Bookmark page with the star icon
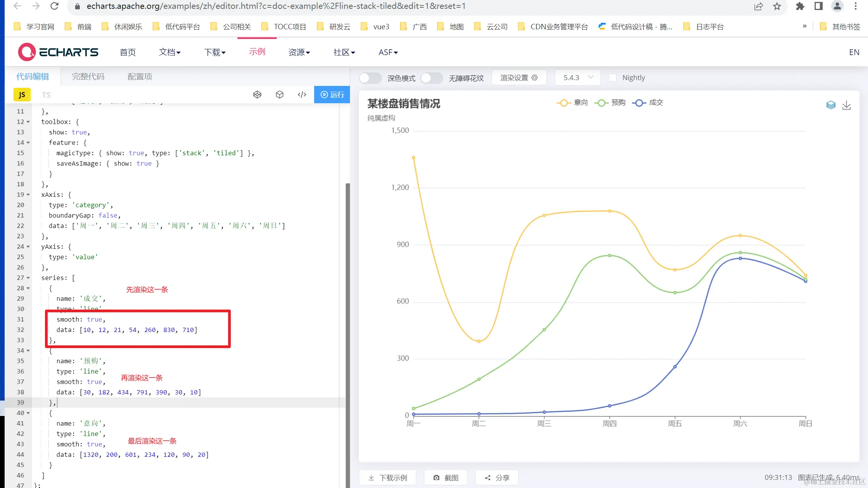Image resolution: width=868 pixels, height=488 pixels. (777, 6)
